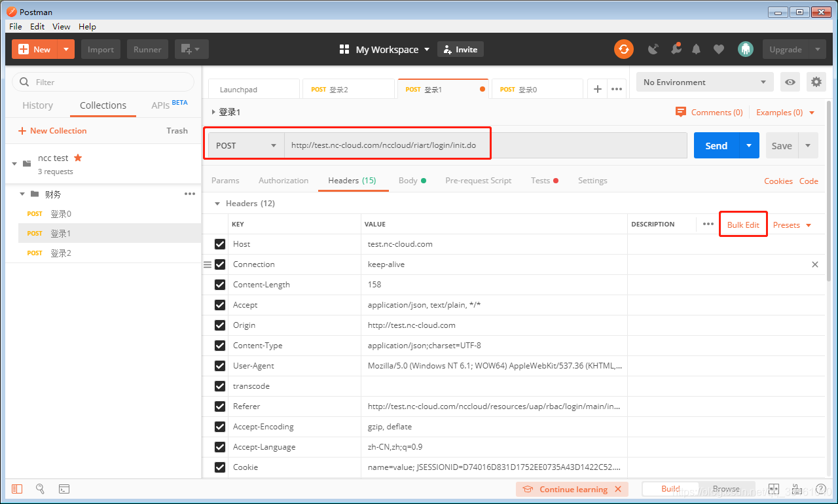Uncheck the Content-Length header checkbox
This screenshot has height=504, width=838.
pyautogui.click(x=220, y=285)
